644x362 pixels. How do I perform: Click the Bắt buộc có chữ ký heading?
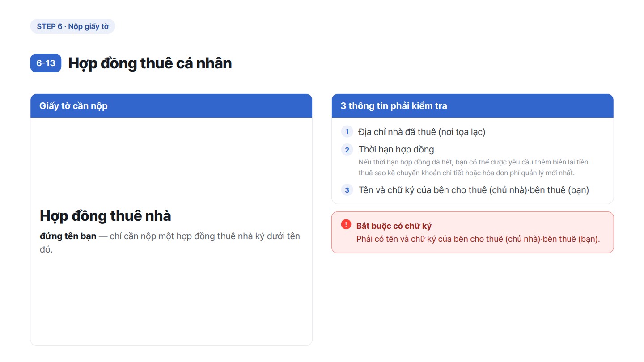click(x=394, y=226)
